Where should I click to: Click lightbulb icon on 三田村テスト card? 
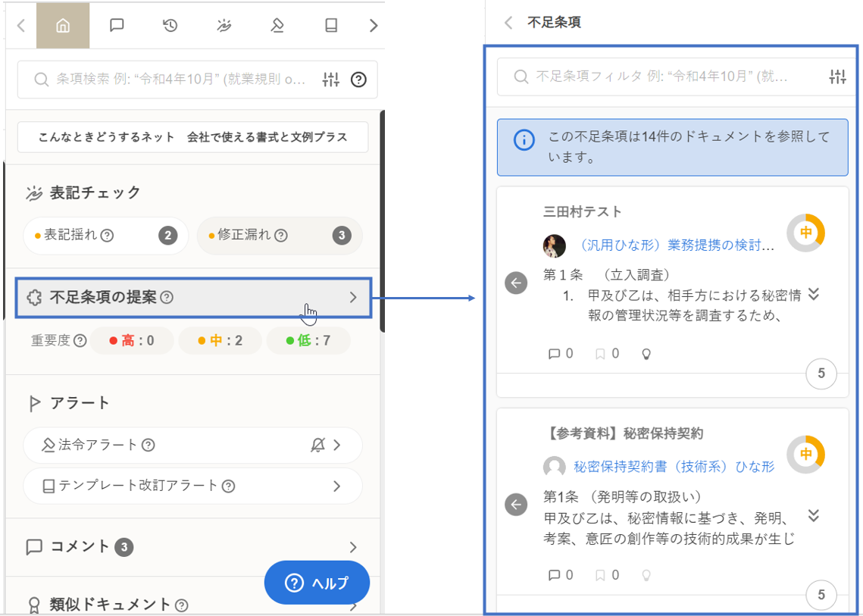coord(646,353)
